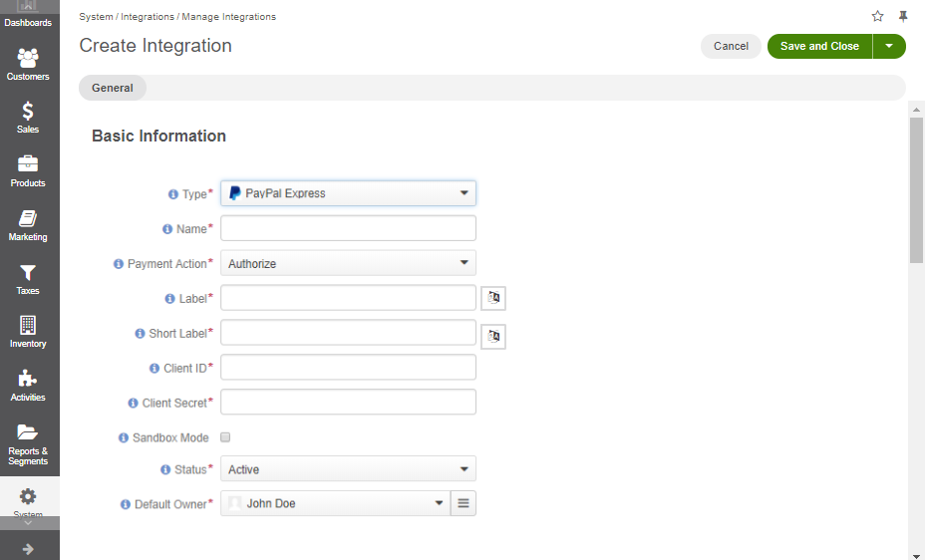
Task: Click into the Client ID input field
Action: tap(348, 368)
